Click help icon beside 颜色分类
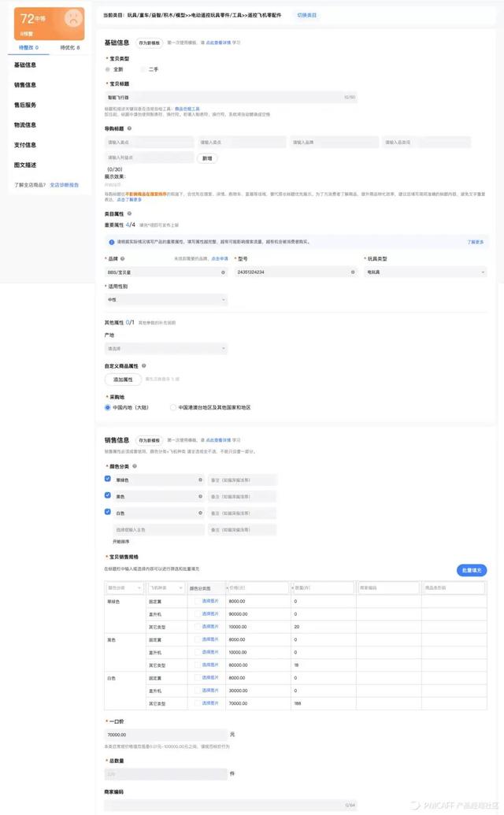Image resolution: width=504 pixels, height=815 pixels. tap(135, 466)
